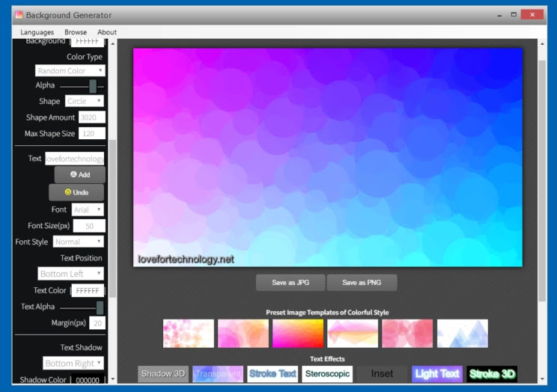Minimize the Background Generator window
Image resolution: width=557 pixels, height=392 pixels.
(499, 15)
